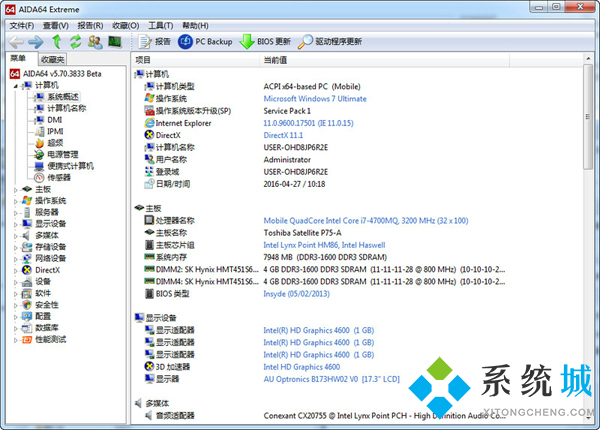This screenshot has width=600, height=430.
Task: Click the 配置 icon in the tree
Action: pos(27,316)
